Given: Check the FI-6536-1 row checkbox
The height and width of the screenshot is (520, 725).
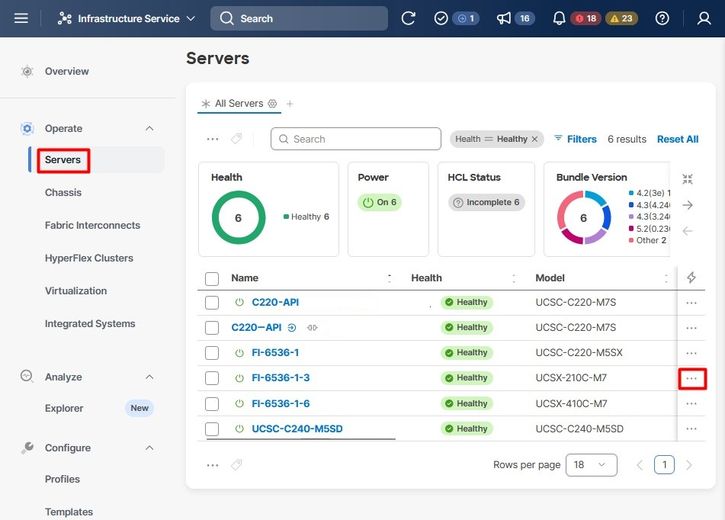Looking at the screenshot, I should tap(212, 353).
